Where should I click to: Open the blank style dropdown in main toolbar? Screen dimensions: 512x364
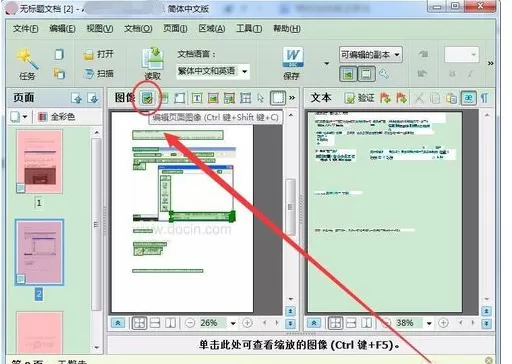(x=462, y=55)
